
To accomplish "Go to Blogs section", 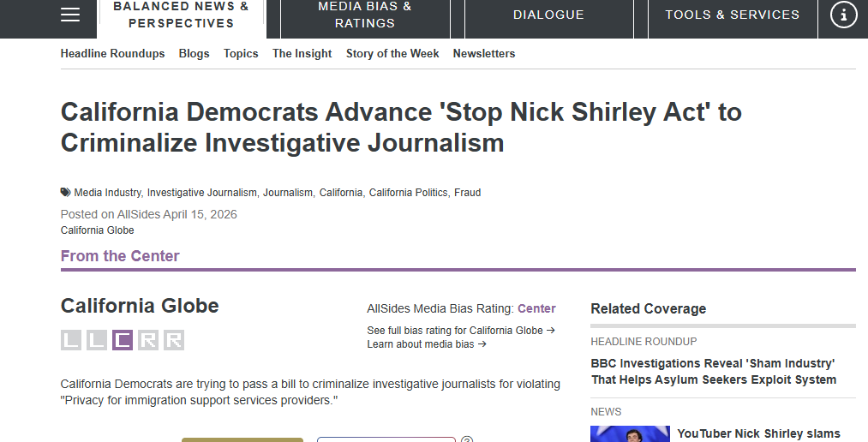I will click(x=194, y=54).
